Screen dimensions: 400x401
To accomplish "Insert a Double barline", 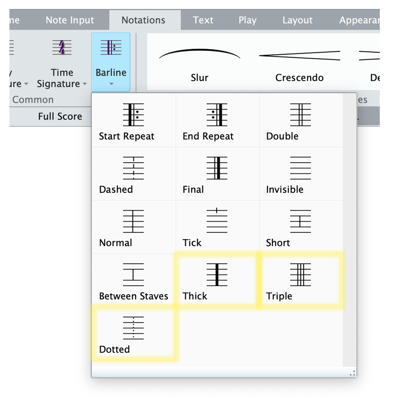I will coord(301,121).
